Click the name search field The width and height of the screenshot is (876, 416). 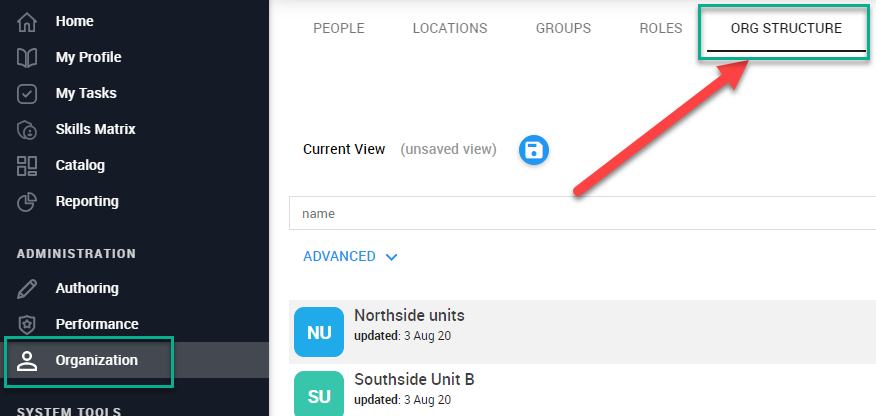point(582,213)
